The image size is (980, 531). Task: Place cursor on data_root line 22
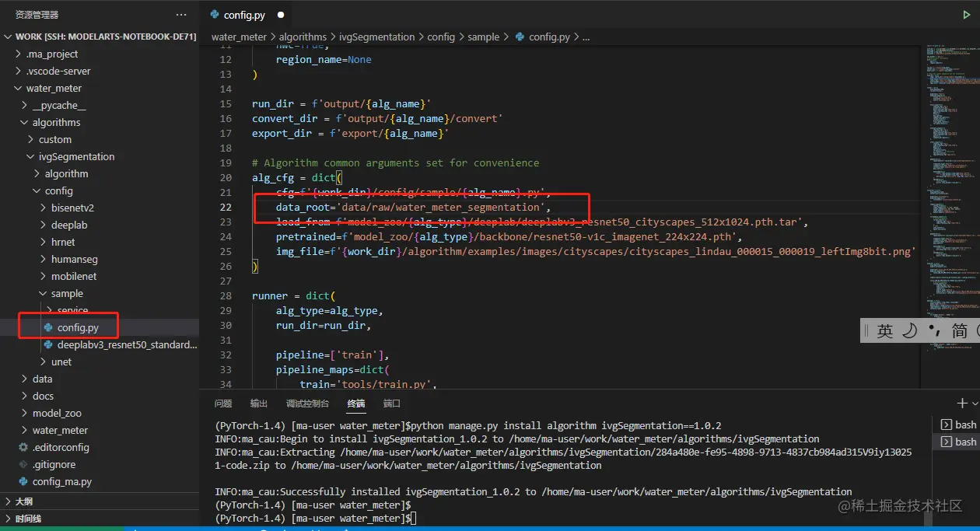point(413,208)
